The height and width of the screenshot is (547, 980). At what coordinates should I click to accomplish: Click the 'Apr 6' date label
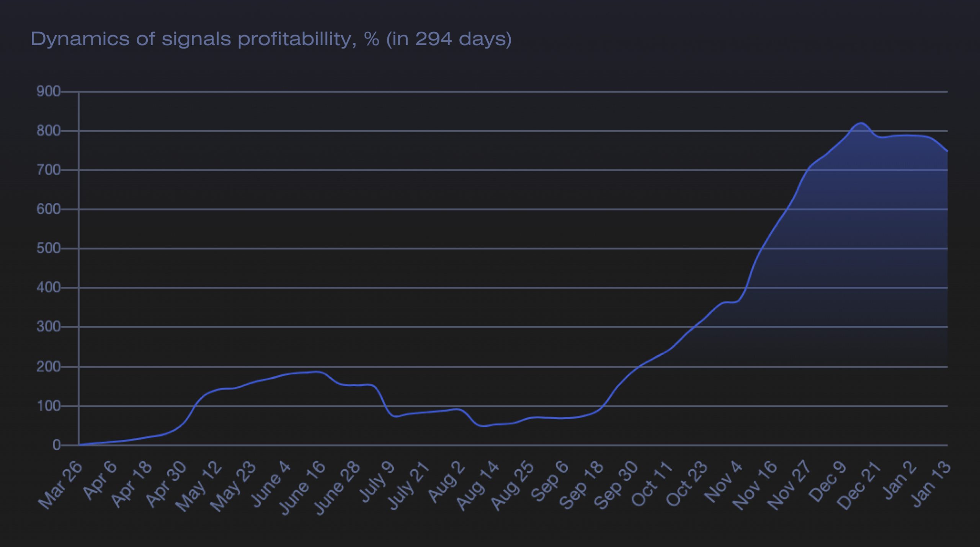click(x=100, y=480)
